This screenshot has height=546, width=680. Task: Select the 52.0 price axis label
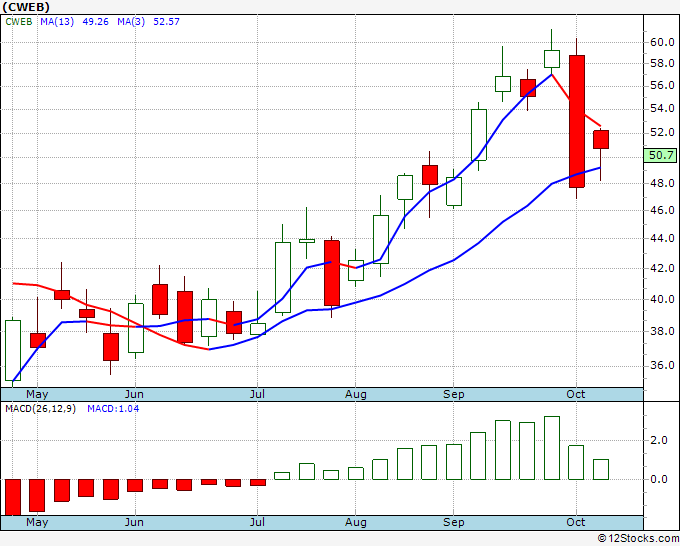click(662, 132)
